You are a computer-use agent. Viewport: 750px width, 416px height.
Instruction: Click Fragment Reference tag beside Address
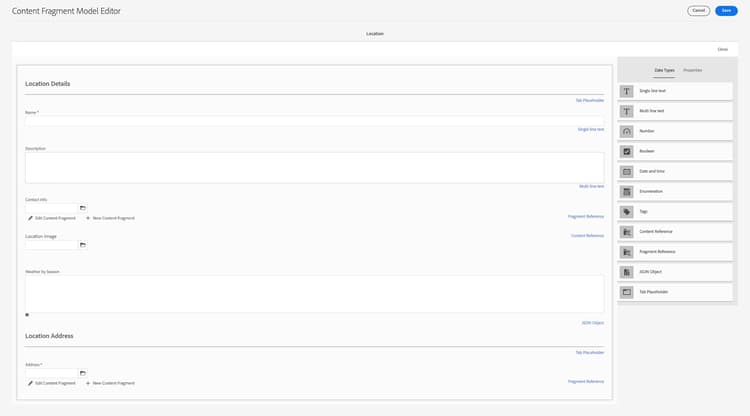[586, 382]
